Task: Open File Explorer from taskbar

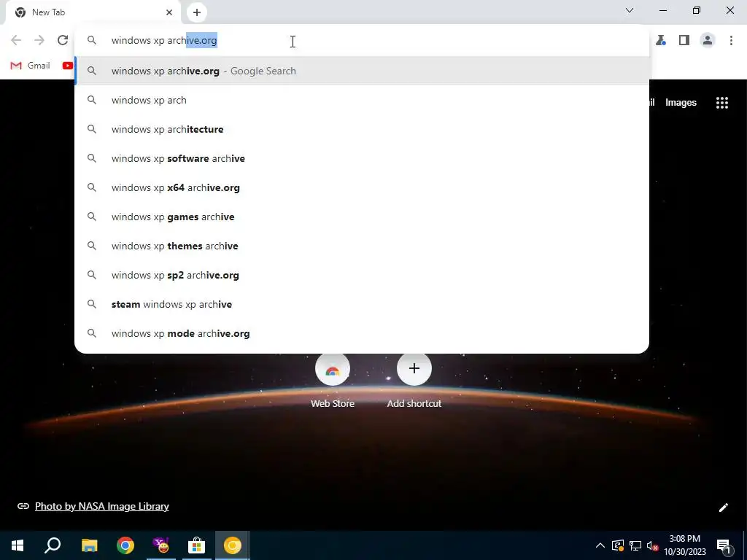Action: (89, 545)
